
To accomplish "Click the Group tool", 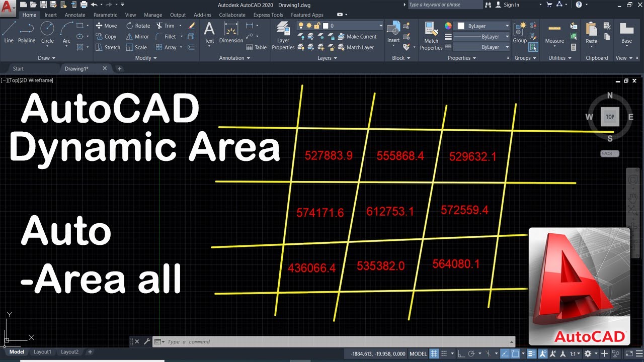I will pos(520,33).
